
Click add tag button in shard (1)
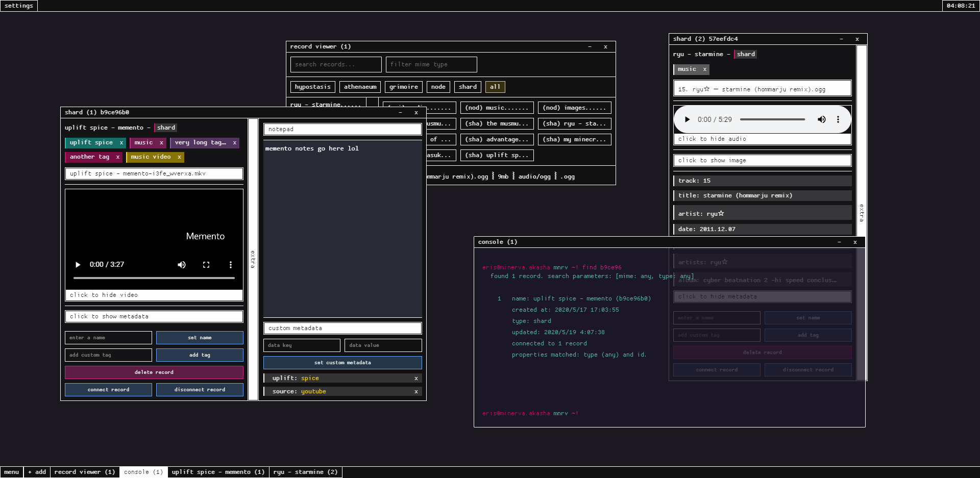tap(200, 355)
